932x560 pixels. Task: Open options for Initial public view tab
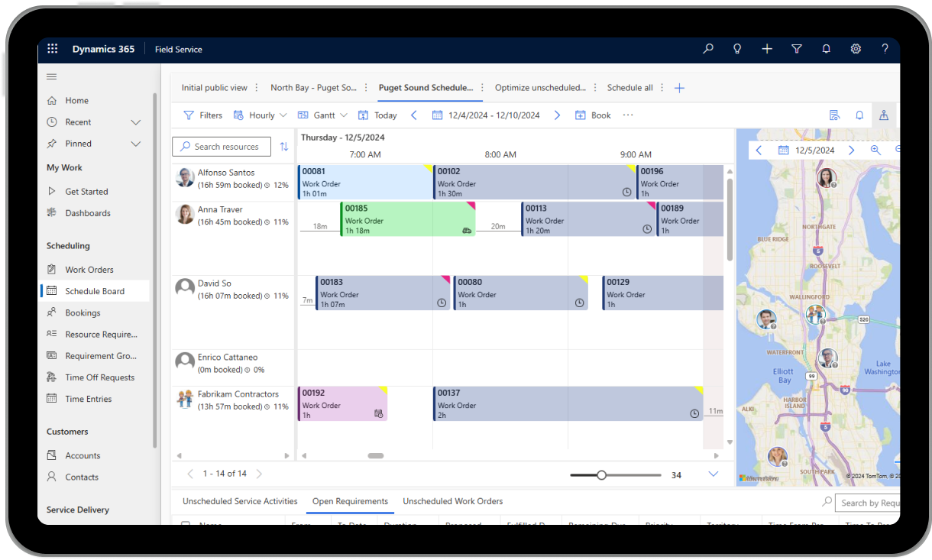click(x=257, y=88)
